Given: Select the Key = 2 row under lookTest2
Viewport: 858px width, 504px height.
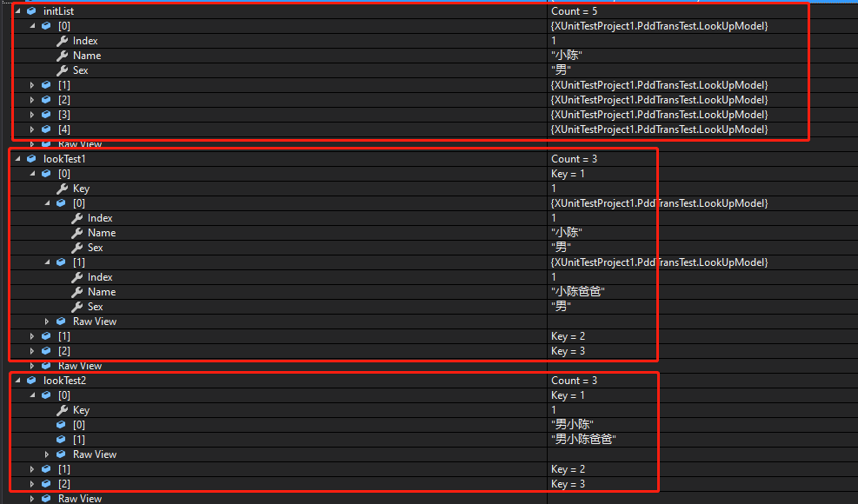Looking at the screenshot, I should pyautogui.click(x=569, y=468).
